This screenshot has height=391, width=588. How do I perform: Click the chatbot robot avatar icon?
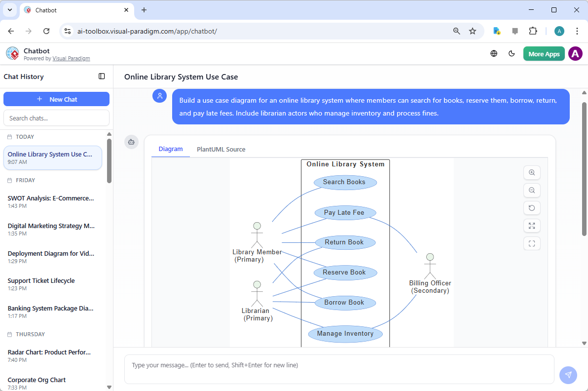131,142
